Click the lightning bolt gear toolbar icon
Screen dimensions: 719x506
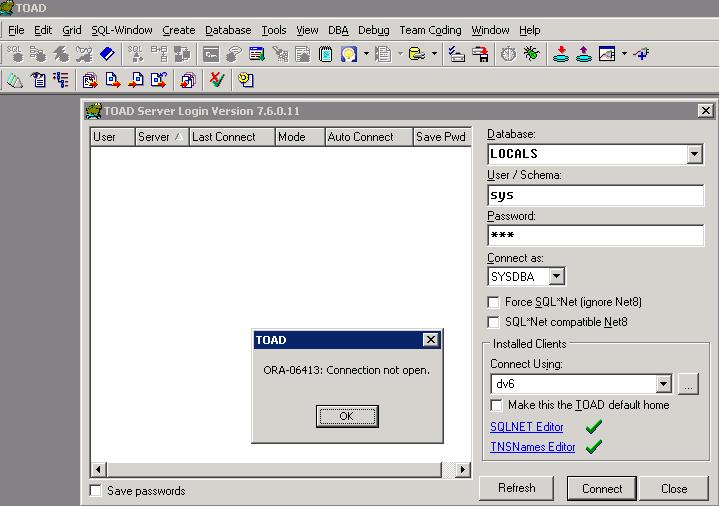(60, 54)
